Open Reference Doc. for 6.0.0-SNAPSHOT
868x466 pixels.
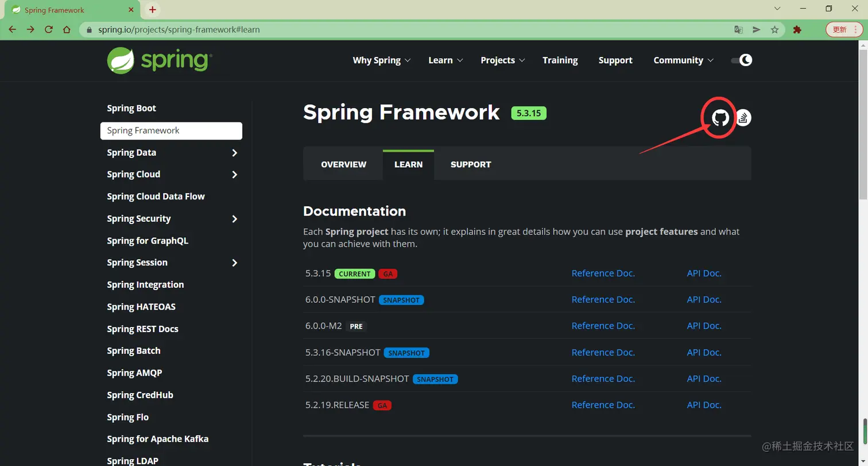(603, 299)
